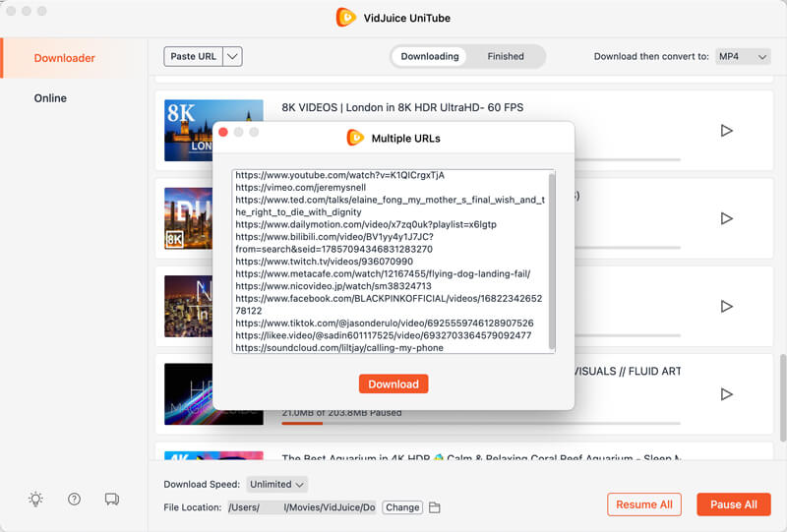Click play icon on second video row
787x532 pixels.
click(726, 218)
